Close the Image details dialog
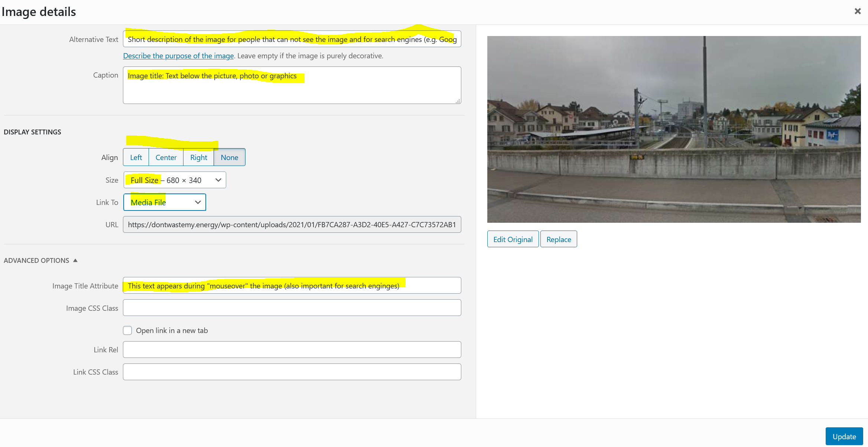This screenshot has width=868, height=447. tap(857, 11)
